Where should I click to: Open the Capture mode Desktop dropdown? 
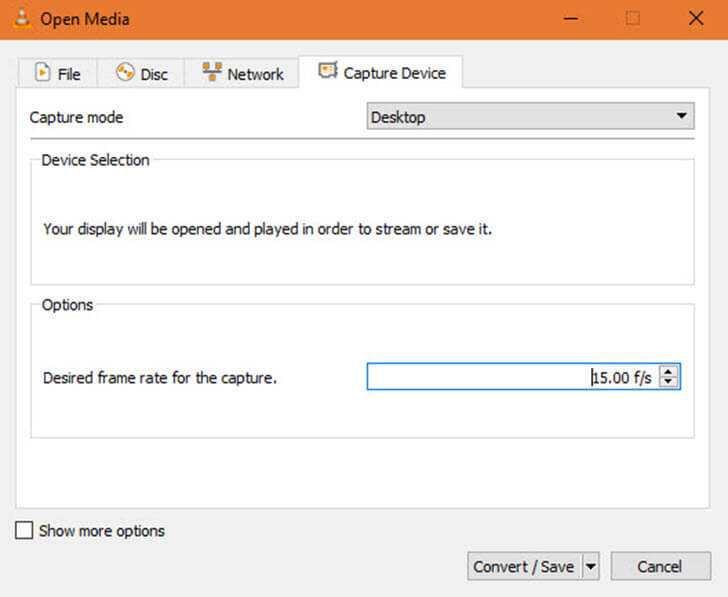(530, 116)
